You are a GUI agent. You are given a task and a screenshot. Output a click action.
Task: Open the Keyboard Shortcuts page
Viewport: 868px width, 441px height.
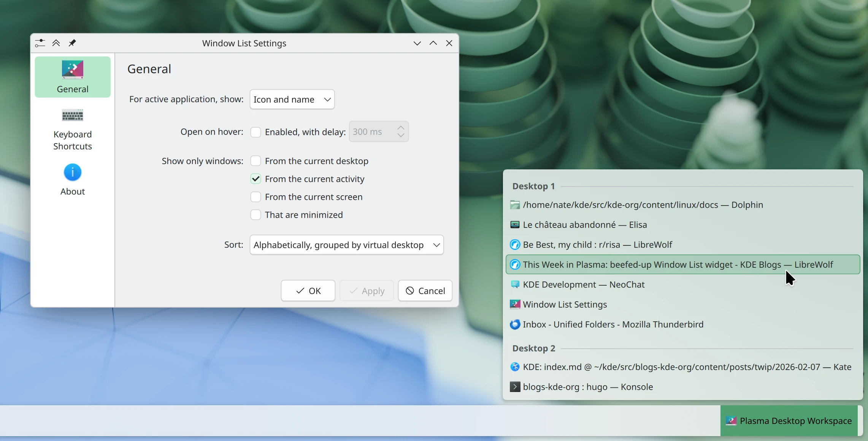coord(72,128)
